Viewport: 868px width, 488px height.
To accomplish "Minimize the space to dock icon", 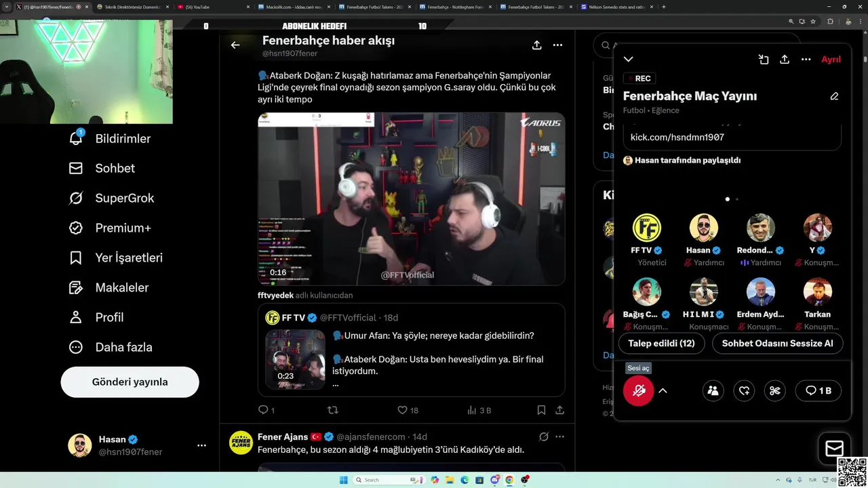I will (x=764, y=60).
